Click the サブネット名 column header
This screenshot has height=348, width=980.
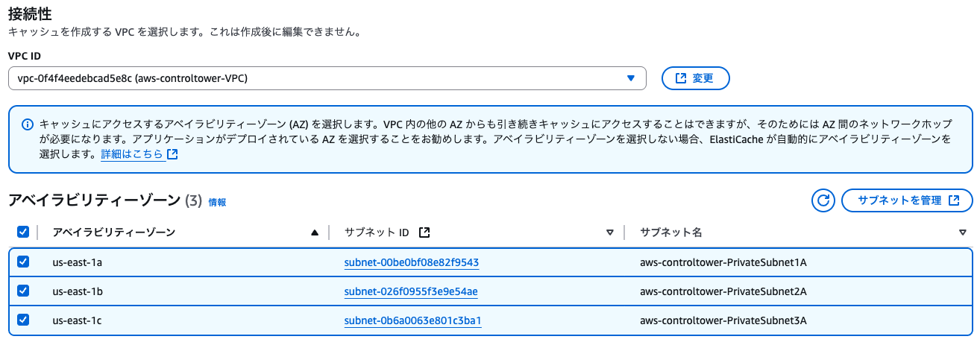coord(671,232)
